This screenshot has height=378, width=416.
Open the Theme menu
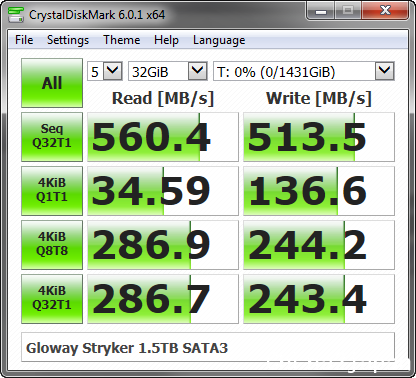click(x=122, y=40)
